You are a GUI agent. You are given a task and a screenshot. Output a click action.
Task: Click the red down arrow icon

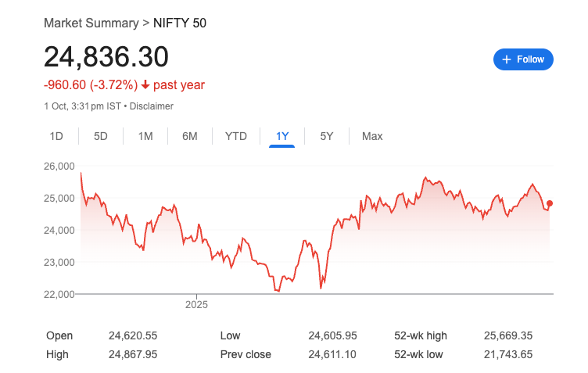(x=145, y=84)
